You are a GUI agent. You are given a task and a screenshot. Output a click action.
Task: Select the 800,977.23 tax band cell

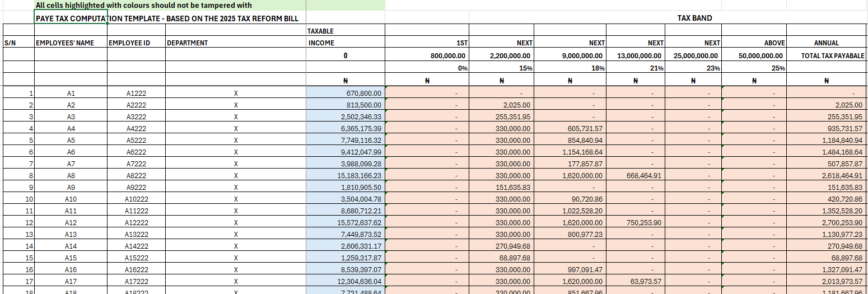click(570, 234)
